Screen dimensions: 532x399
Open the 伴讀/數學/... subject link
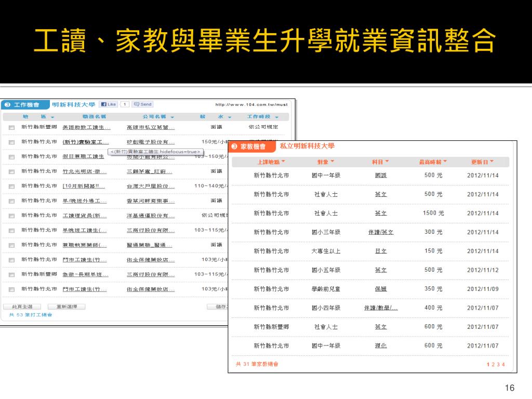(381, 308)
